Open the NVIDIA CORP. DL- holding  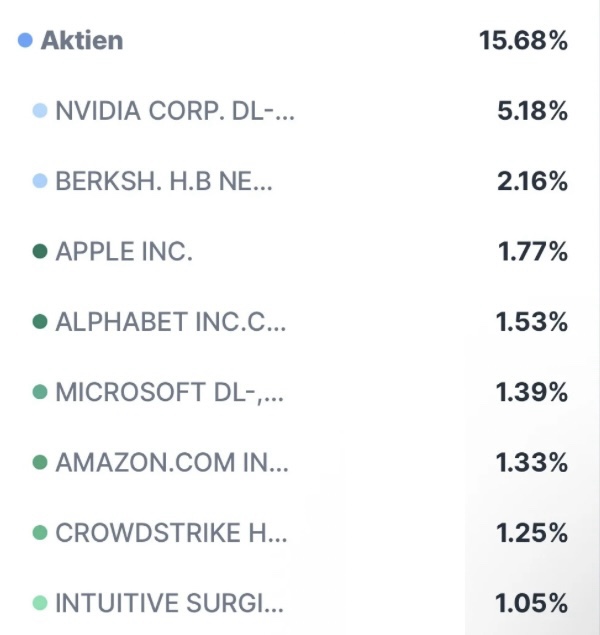[175, 111]
